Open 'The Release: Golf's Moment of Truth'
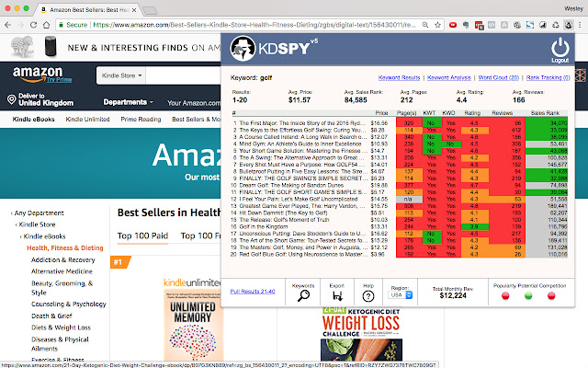Screen dimensions: 588x368 [284, 220]
